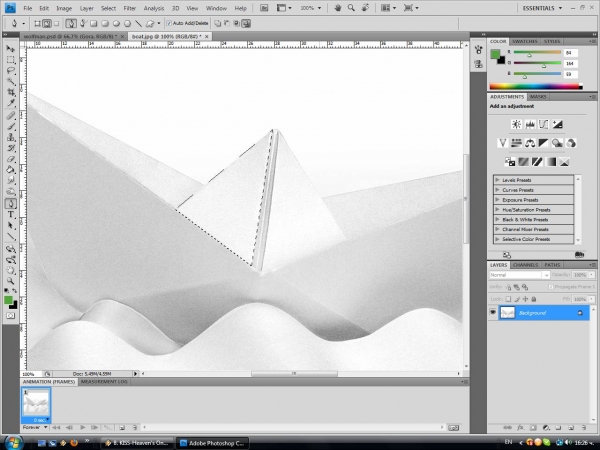Screen dimensions: 600x450
Task: Add a Gradient Map adjustment
Action: [x=551, y=162]
